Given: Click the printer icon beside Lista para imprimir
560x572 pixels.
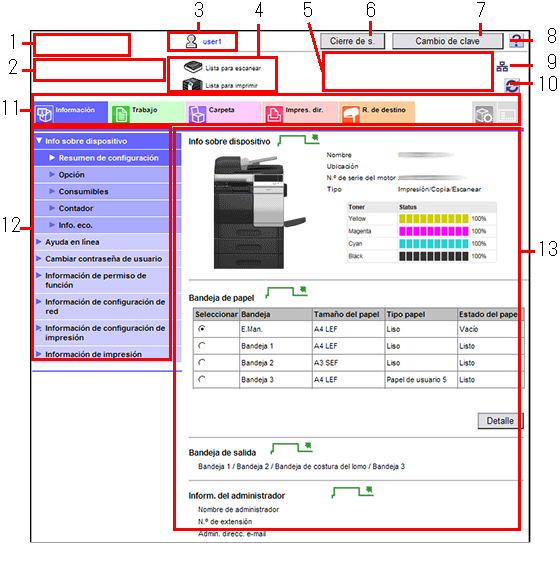Looking at the screenshot, I should [x=192, y=84].
